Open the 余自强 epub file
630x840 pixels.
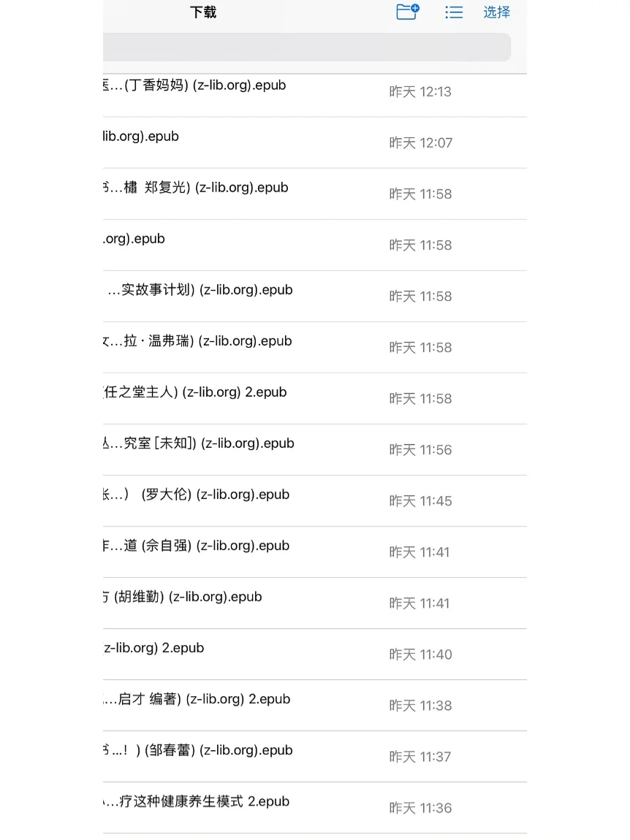pyautogui.click(x=315, y=551)
